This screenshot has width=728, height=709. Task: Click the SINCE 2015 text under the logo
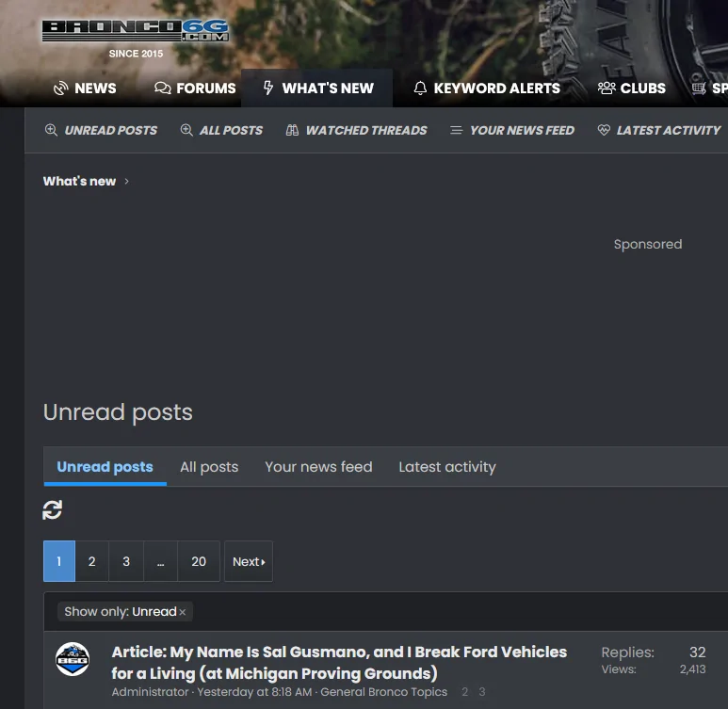136,54
